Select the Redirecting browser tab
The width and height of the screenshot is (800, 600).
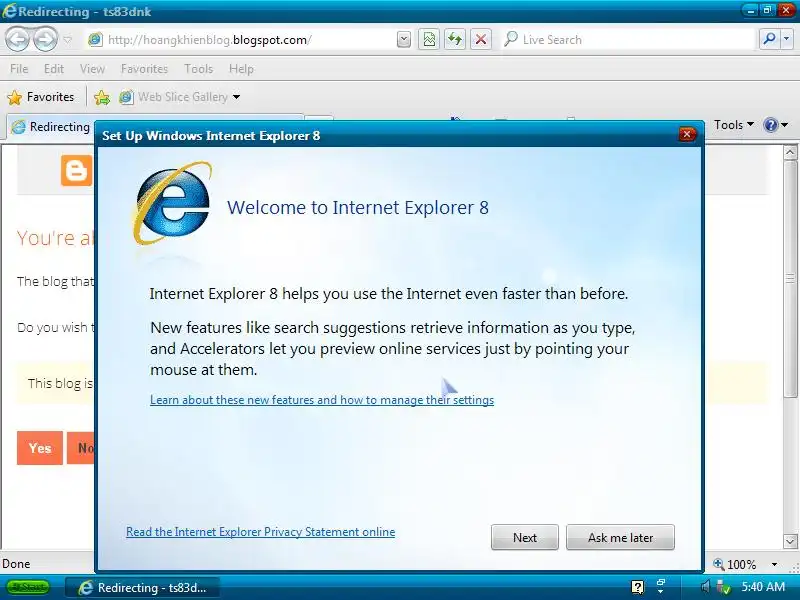51,127
